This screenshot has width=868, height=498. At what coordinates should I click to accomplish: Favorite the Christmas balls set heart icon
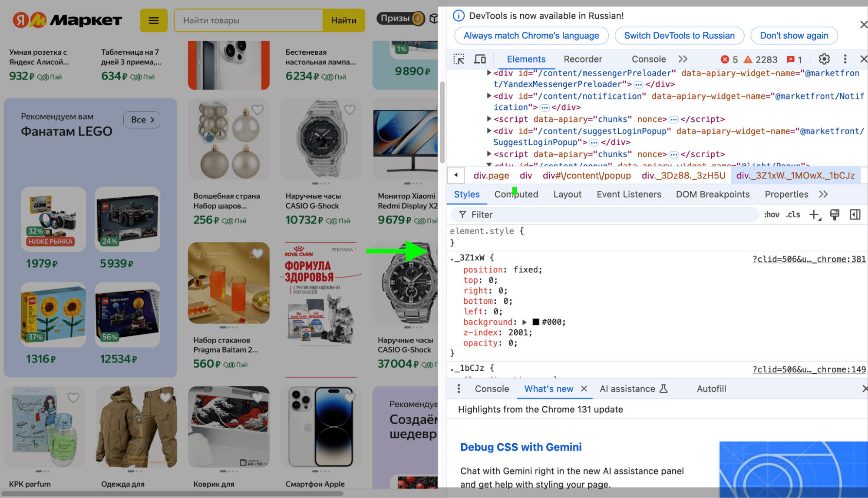(257, 110)
